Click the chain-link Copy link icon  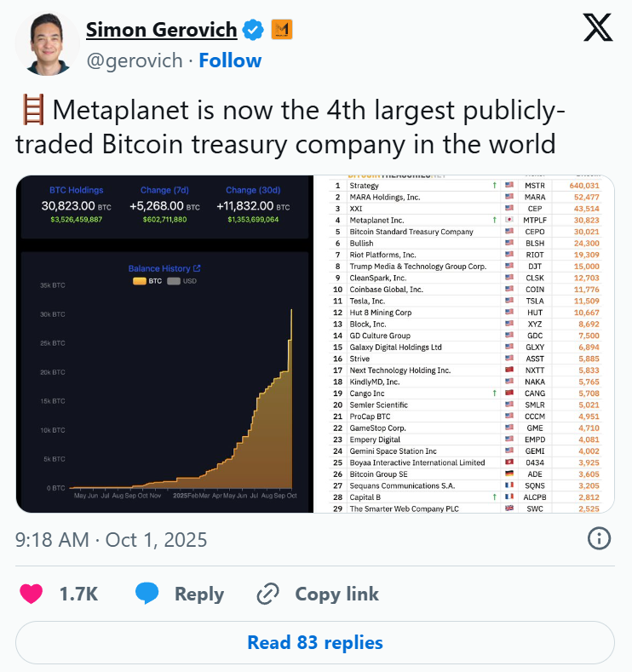[x=268, y=594]
